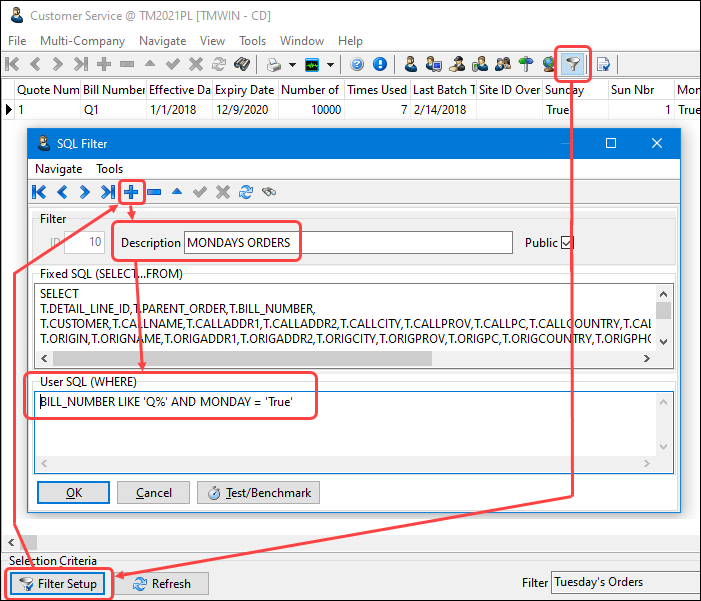701x601 pixels.
Task: Click the Filter Setup button
Action: pyautogui.click(x=59, y=583)
